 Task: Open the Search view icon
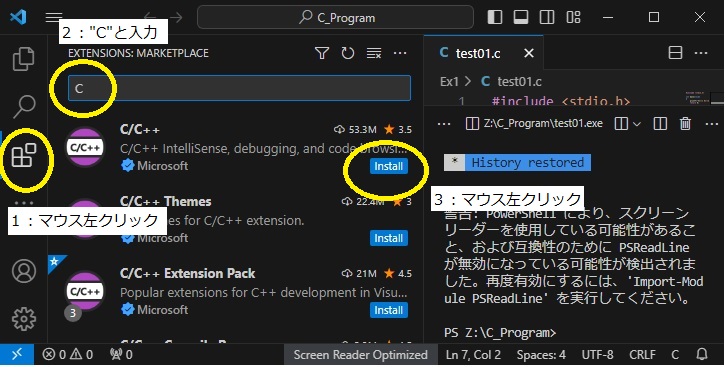click(24, 106)
